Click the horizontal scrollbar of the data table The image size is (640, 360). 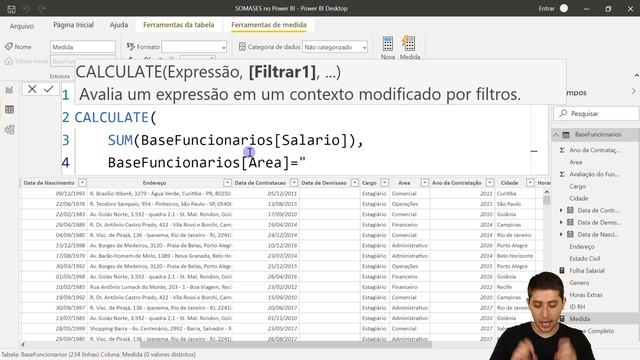tap(286, 344)
